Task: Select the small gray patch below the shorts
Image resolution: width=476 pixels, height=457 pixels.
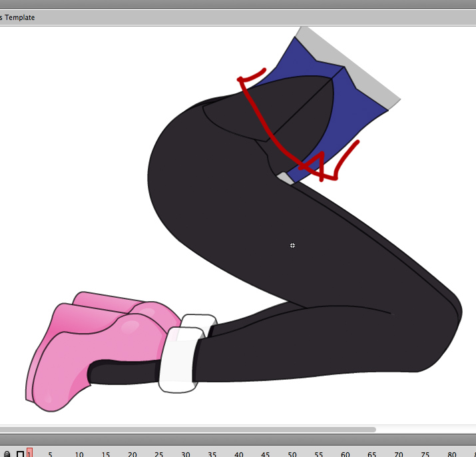Action: pos(284,178)
